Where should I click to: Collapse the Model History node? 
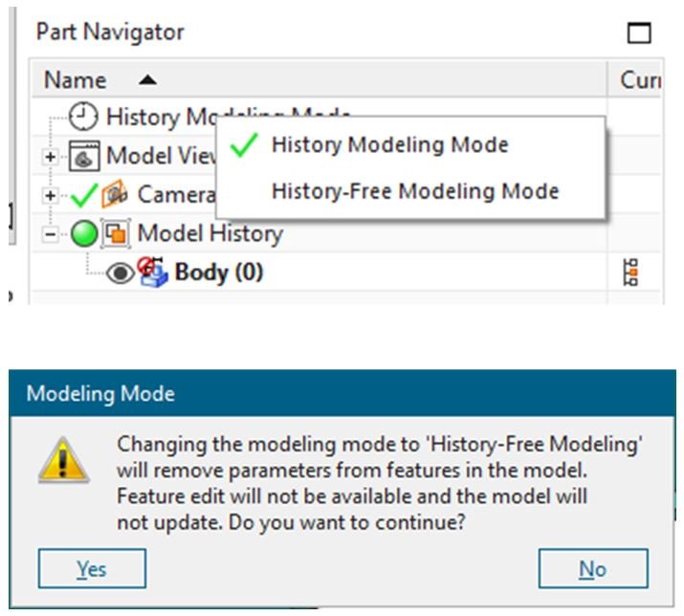tap(50, 234)
